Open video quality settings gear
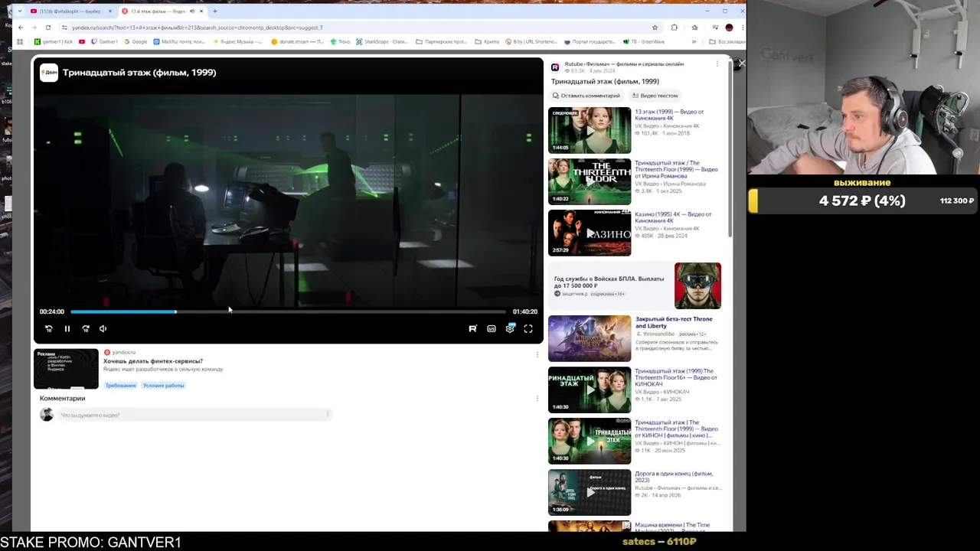 pyautogui.click(x=510, y=328)
